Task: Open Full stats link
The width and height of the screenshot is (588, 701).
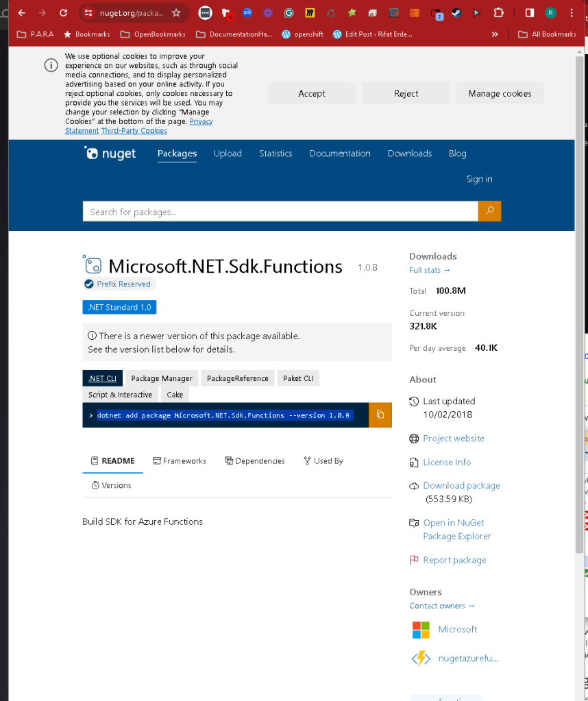Action: [429, 270]
